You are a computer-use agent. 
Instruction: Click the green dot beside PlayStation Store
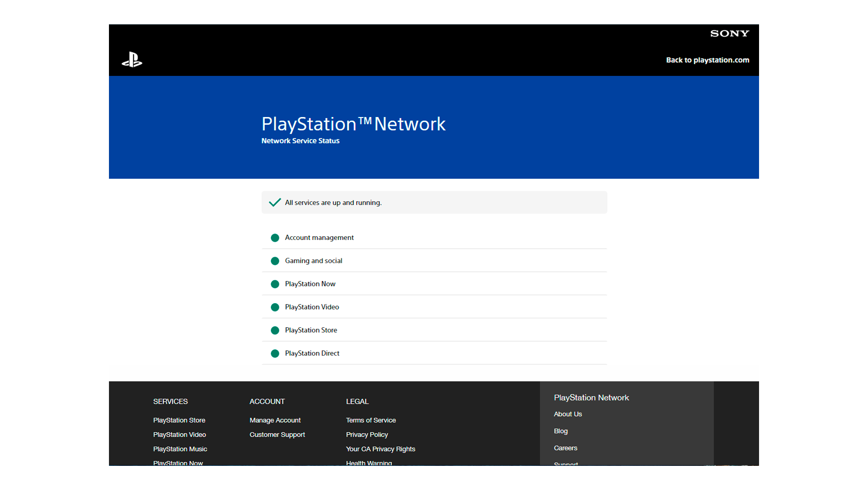[x=275, y=330]
